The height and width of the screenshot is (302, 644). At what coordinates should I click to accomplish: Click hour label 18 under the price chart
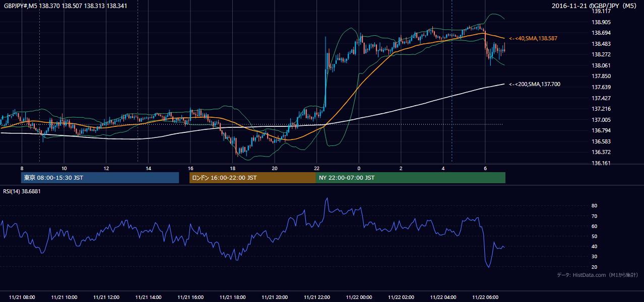point(233,168)
